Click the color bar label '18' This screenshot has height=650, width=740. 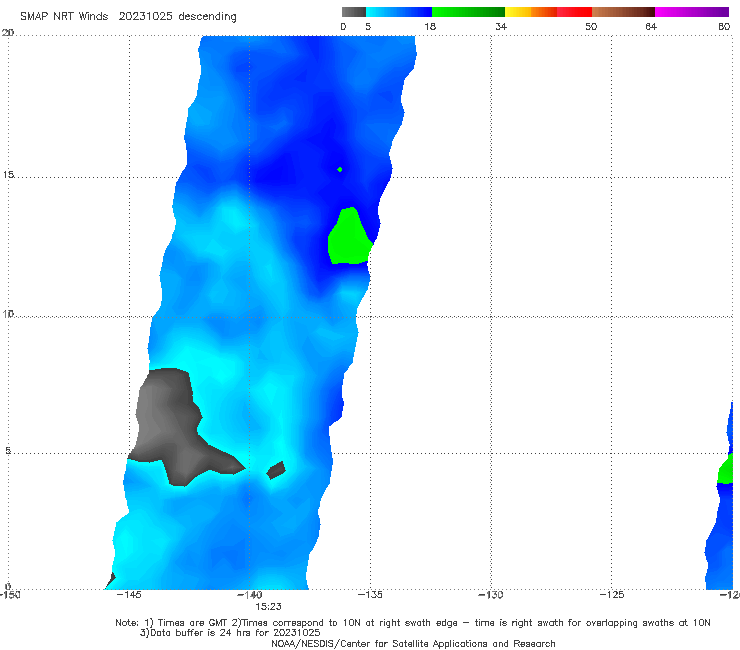[x=430, y=26]
